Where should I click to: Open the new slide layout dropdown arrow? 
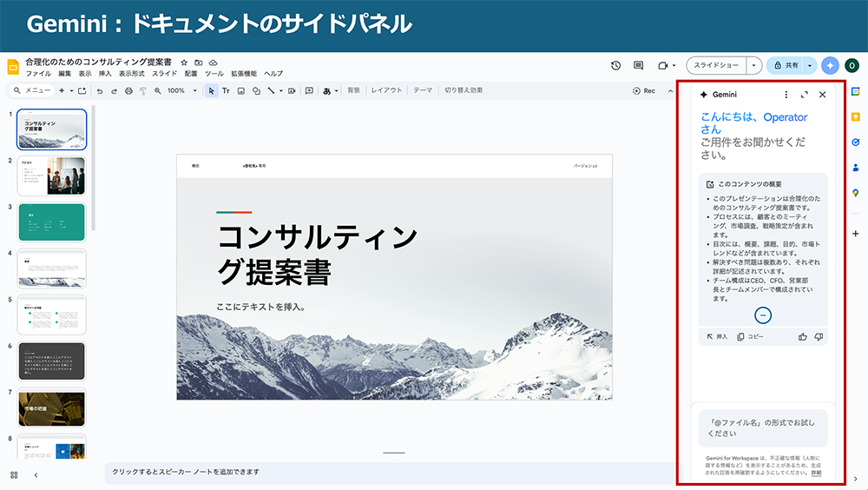(x=71, y=90)
